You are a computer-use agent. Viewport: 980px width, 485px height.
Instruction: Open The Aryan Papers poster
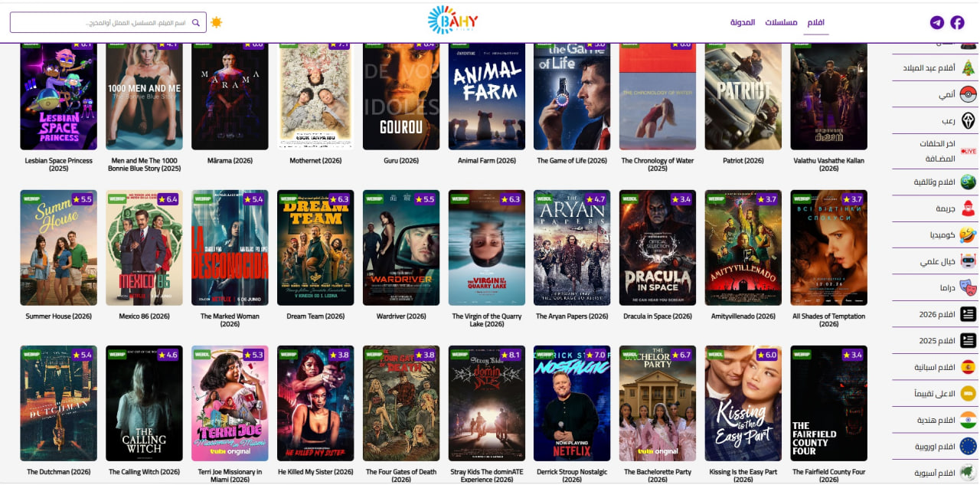click(572, 247)
